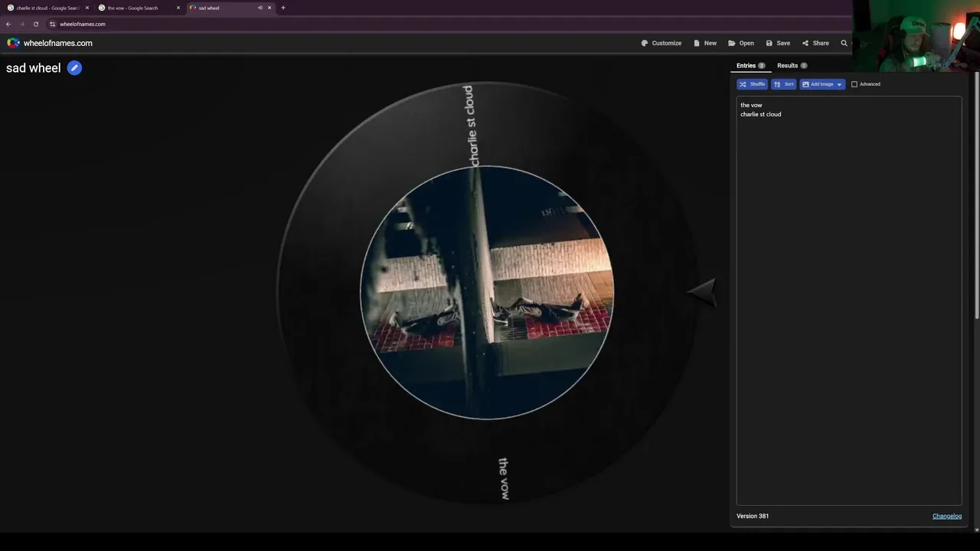Screen dimensions: 980x551
Task: Click the site information icon in address bar
Action: pos(53,24)
